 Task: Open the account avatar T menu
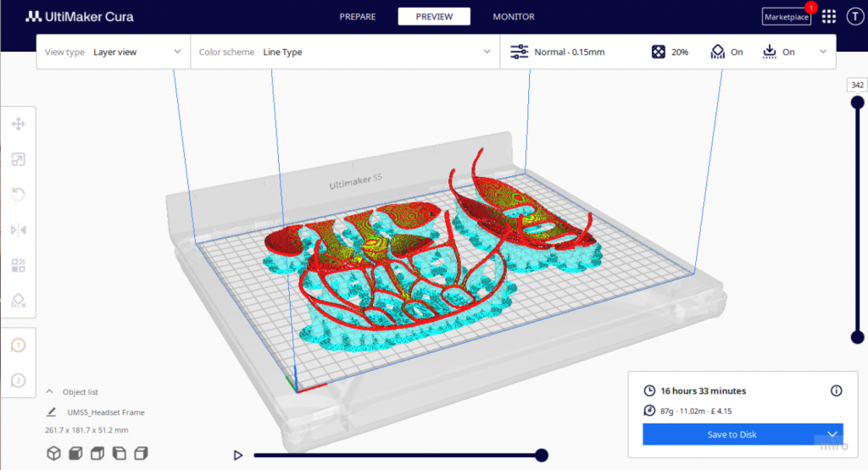click(x=855, y=17)
